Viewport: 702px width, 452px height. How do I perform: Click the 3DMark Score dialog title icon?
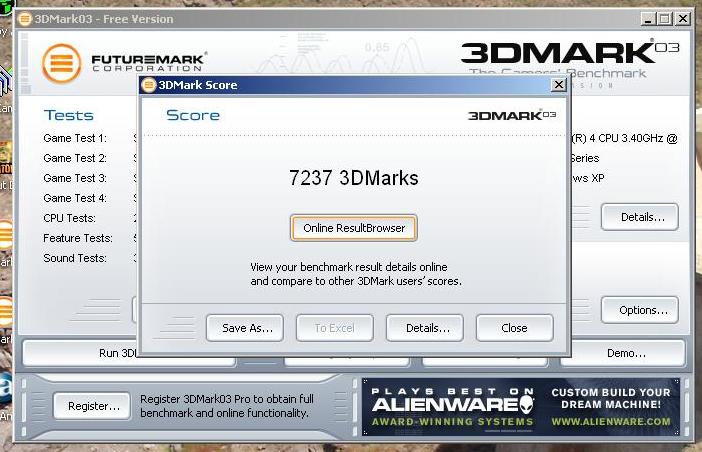[x=149, y=85]
